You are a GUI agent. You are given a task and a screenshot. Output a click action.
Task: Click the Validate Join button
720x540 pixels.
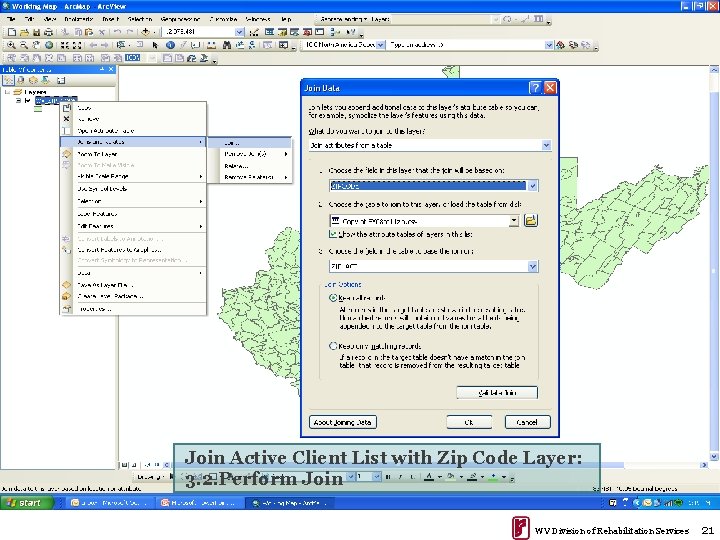[x=497, y=393]
